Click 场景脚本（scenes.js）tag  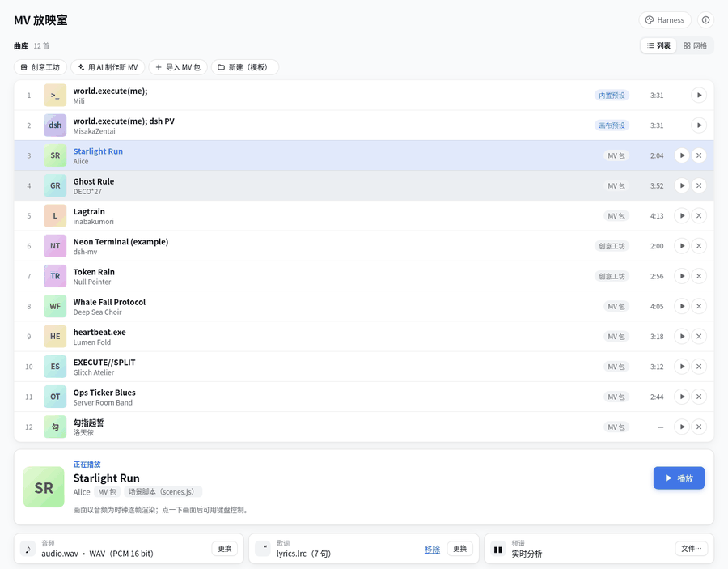coord(163,492)
